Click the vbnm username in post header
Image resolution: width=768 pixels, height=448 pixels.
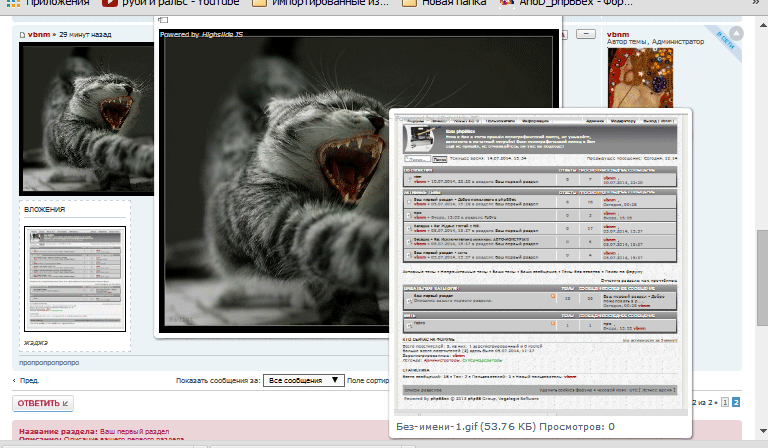tap(40, 34)
